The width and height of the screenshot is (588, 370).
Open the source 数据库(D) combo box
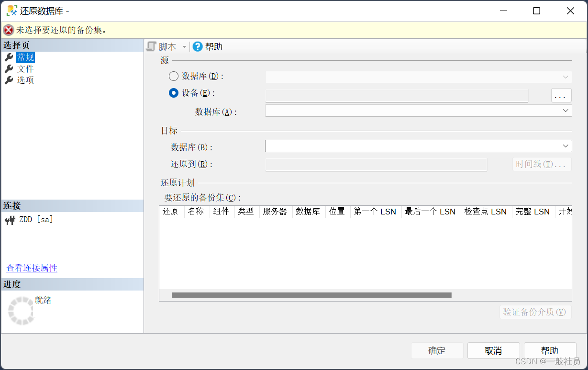[419, 77]
